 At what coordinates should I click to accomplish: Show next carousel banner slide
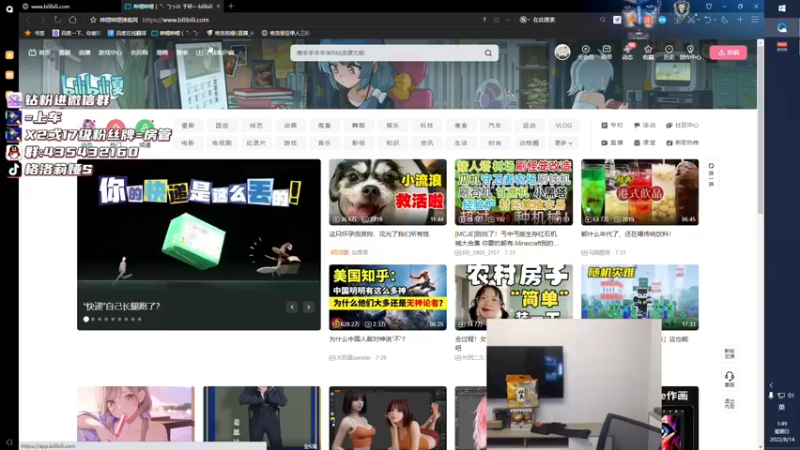[x=308, y=307]
